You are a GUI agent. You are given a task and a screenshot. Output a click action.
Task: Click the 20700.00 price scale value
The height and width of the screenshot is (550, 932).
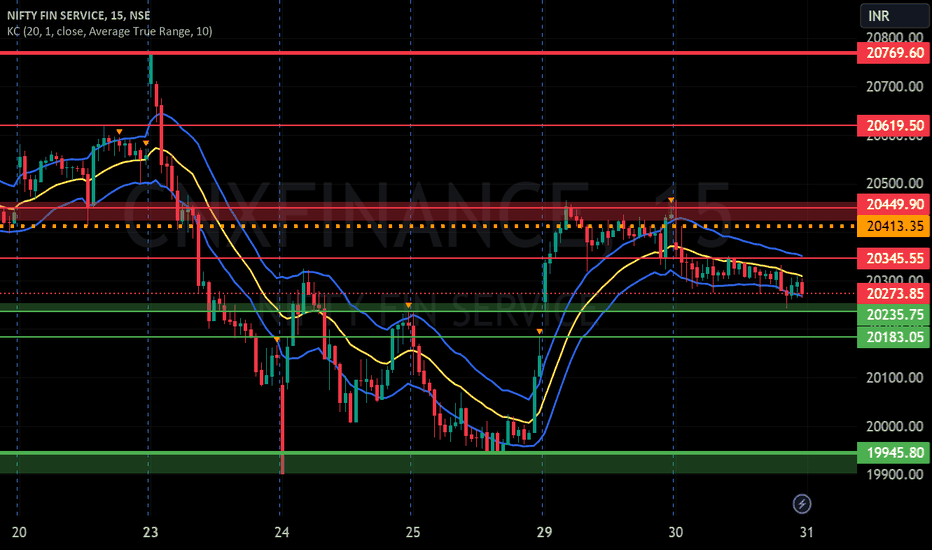(x=895, y=87)
